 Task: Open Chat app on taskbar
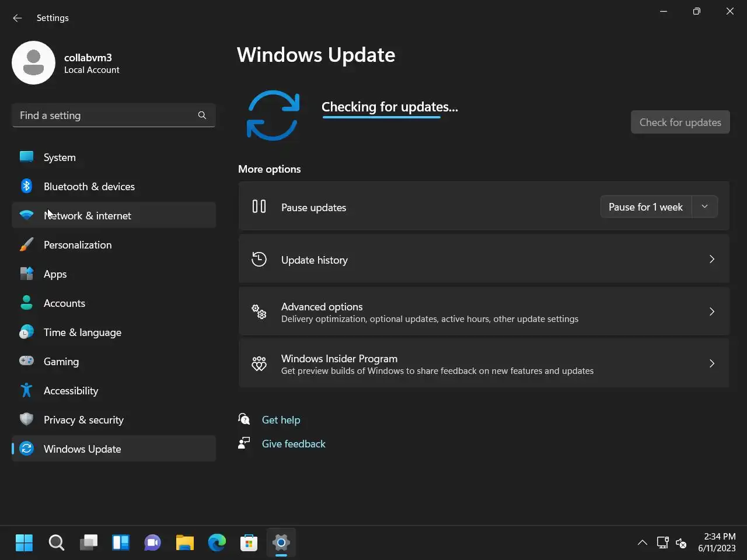pyautogui.click(x=152, y=542)
